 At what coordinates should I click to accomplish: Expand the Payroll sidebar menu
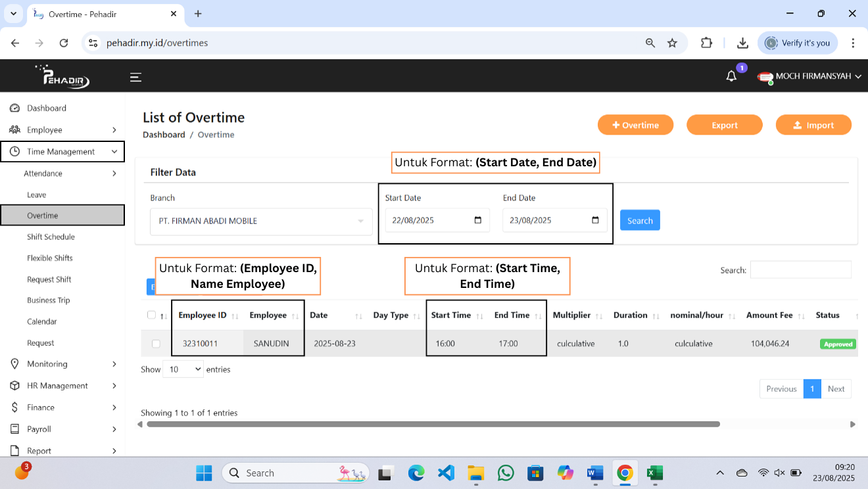coord(62,429)
